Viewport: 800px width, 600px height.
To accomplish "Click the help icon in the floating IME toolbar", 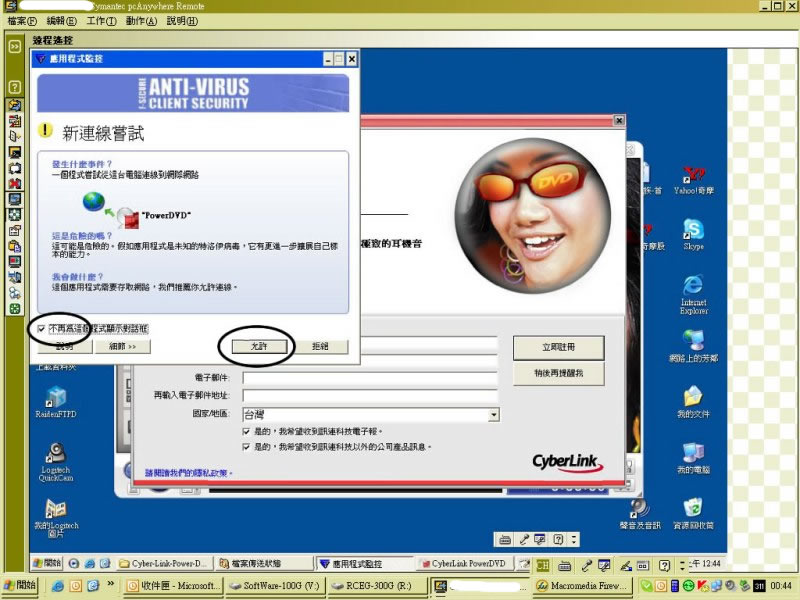I will click(x=558, y=539).
